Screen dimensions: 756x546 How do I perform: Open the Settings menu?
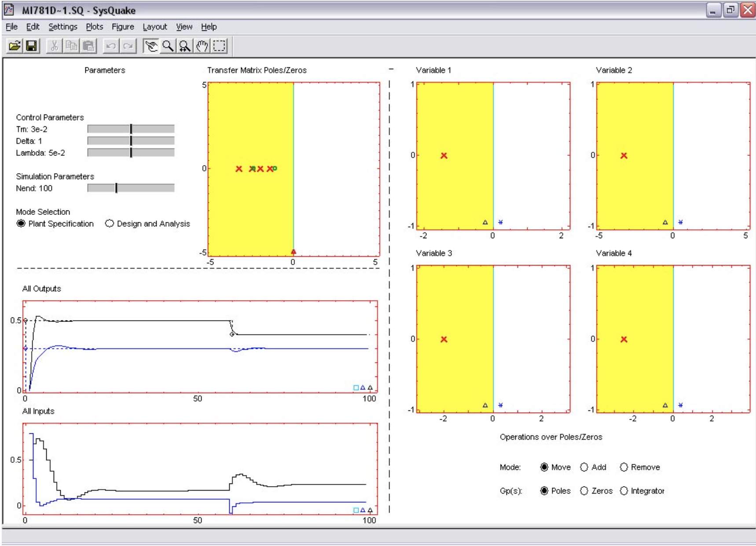[x=62, y=27]
